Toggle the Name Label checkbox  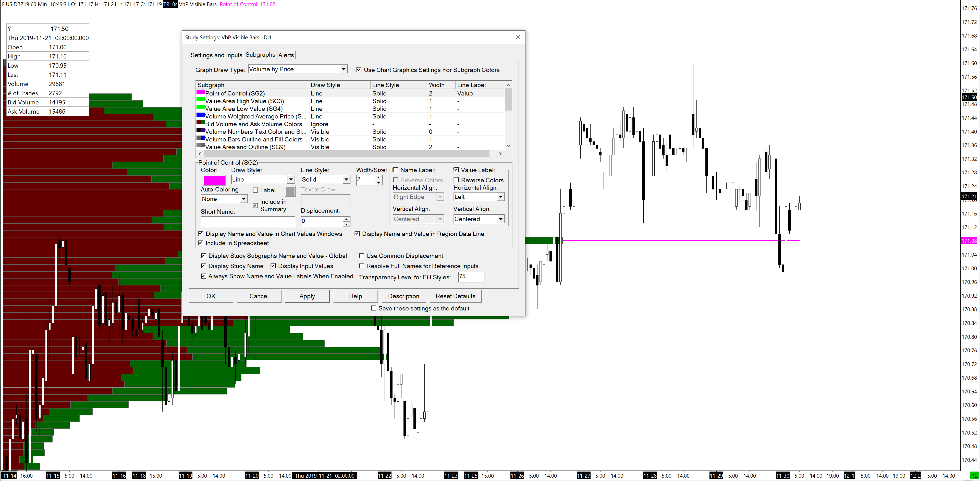click(396, 170)
